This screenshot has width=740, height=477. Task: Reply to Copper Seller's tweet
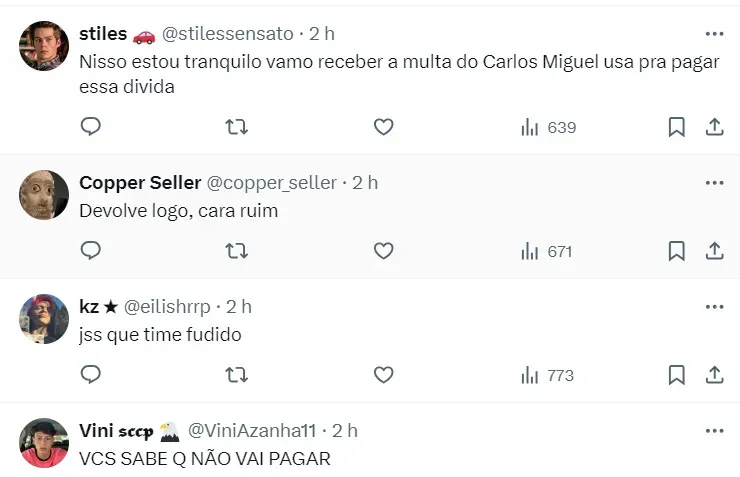(x=91, y=251)
